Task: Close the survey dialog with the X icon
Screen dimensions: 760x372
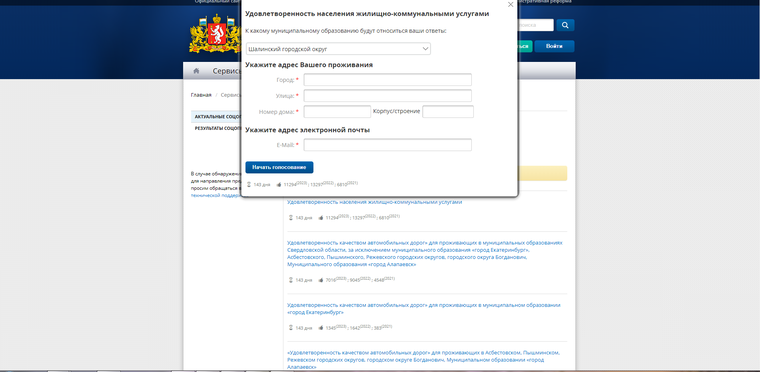Action: [x=510, y=4]
